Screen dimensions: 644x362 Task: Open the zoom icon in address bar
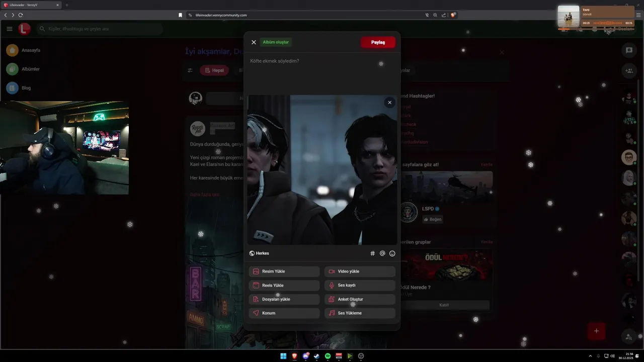(435, 15)
